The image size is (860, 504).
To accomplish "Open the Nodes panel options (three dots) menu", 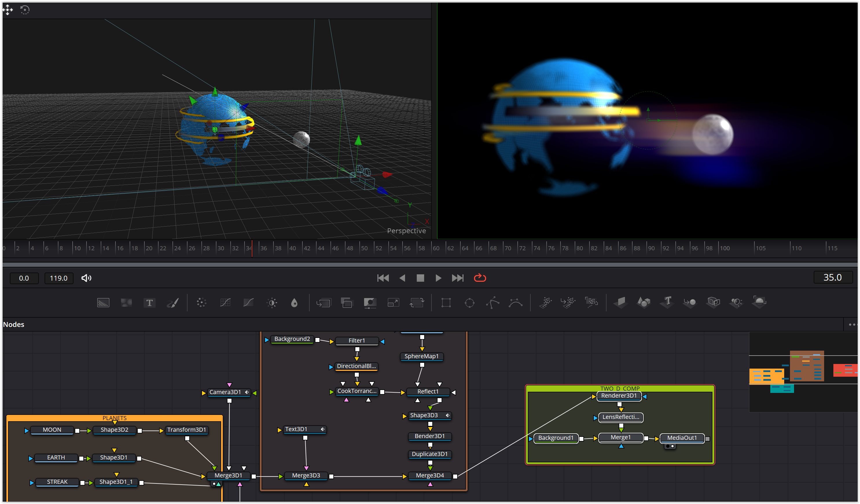I will coord(852,325).
